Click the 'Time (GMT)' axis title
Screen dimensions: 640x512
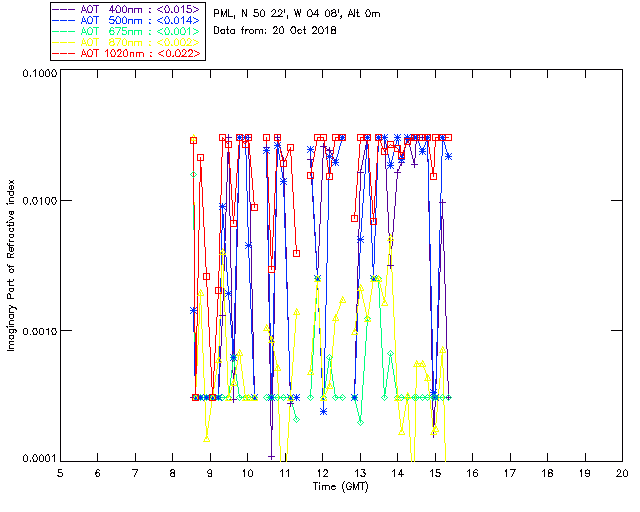click(x=340, y=487)
